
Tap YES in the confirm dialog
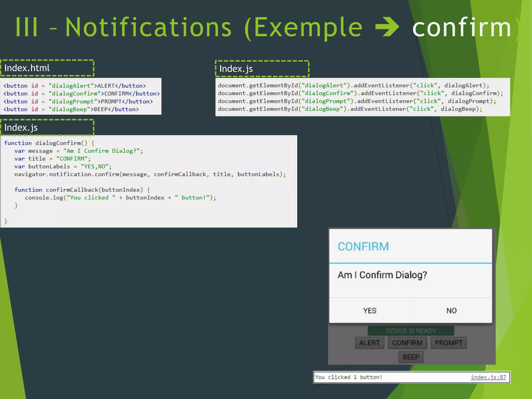pyautogui.click(x=370, y=310)
